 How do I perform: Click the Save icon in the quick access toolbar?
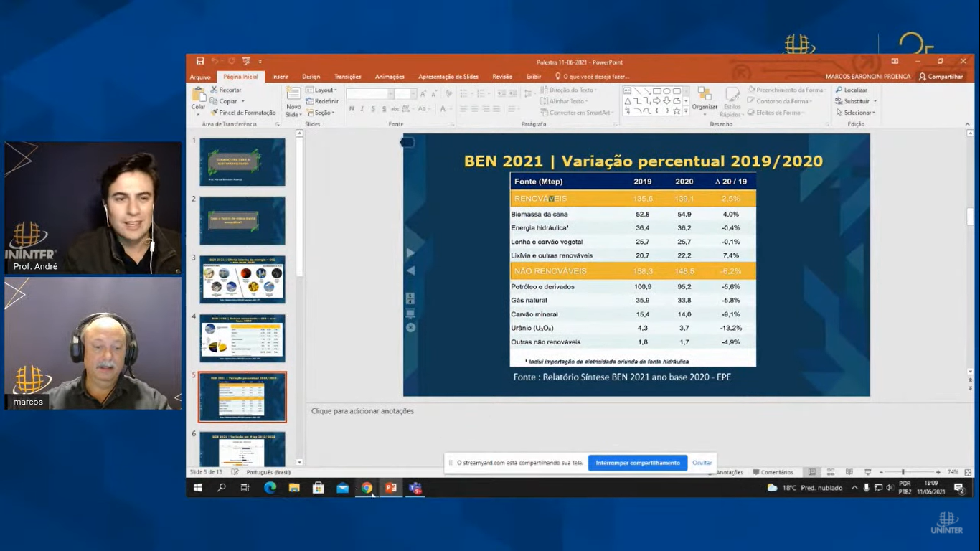tap(200, 62)
